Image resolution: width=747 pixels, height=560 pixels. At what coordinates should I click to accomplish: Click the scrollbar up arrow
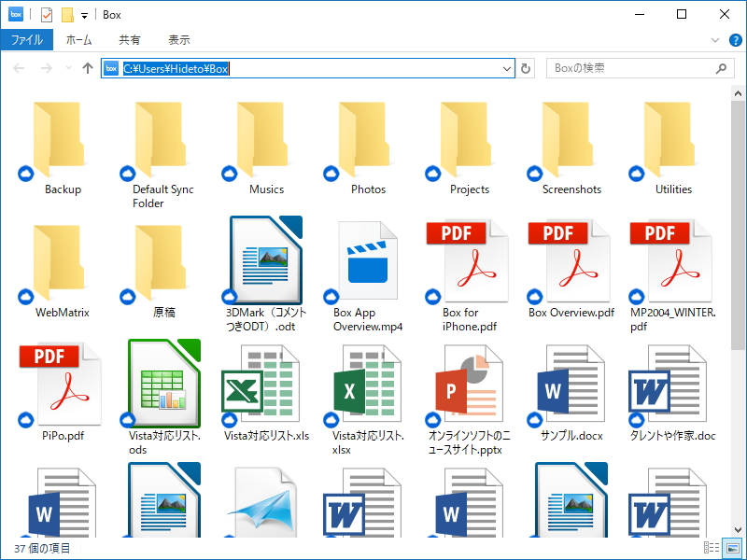pyautogui.click(x=738, y=94)
